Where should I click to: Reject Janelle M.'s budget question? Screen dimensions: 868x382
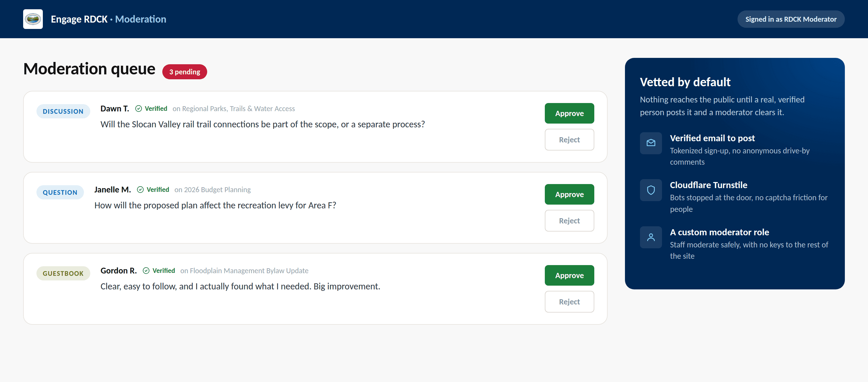[569, 221]
